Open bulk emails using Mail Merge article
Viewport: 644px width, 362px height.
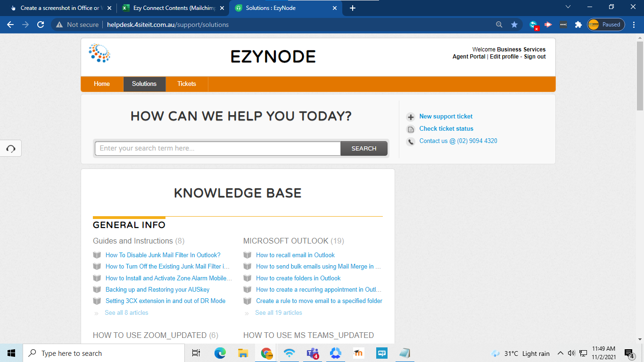[x=319, y=266]
